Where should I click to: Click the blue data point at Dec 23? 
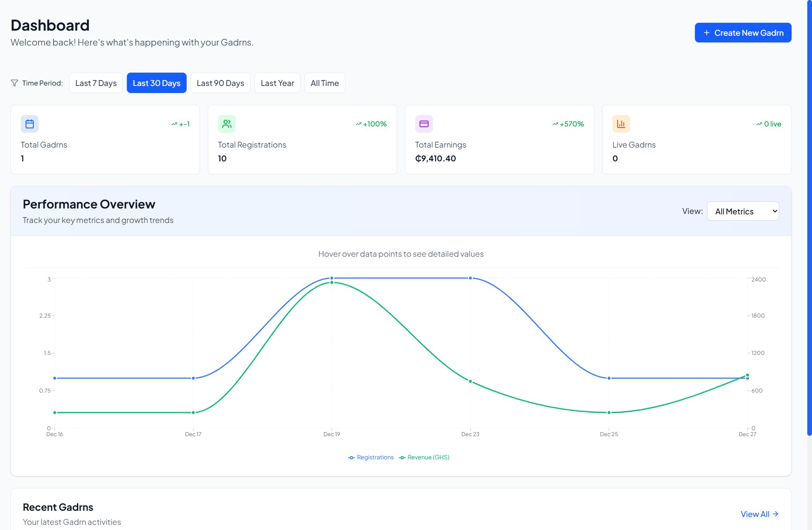coord(470,278)
